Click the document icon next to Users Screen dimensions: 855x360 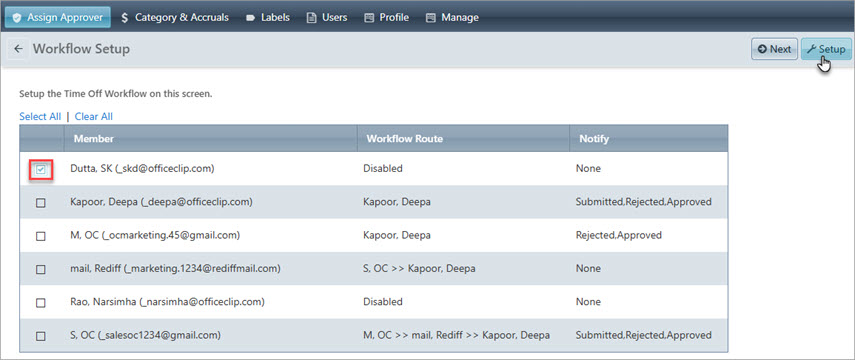tap(311, 17)
